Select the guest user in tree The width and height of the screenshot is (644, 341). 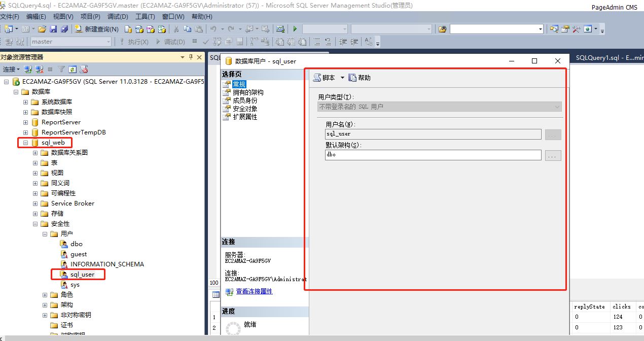coord(79,254)
